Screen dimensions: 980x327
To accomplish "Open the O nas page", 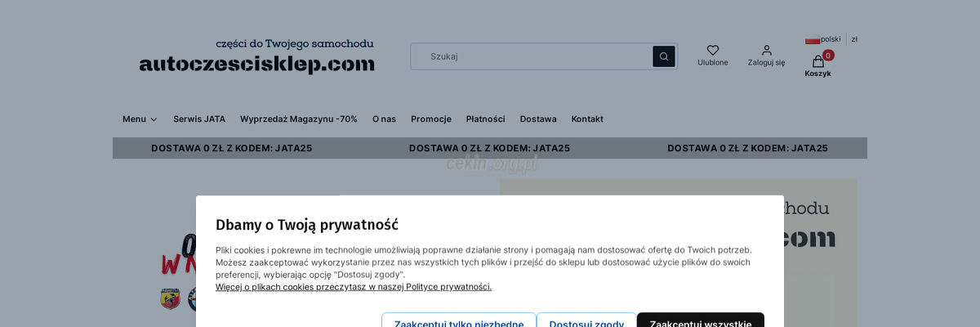I will (x=384, y=119).
